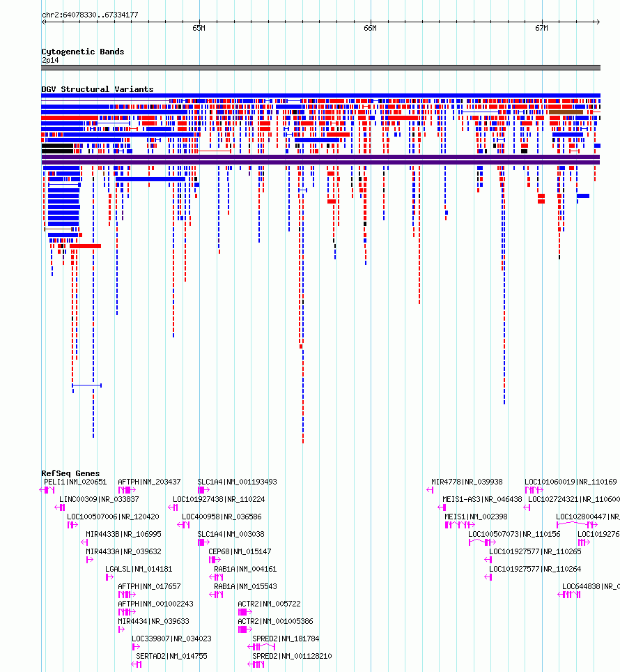Click the RAB1A NM_015543 gene glyph
Image resolution: width=620 pixels, height=672 pixels.
(216, 595)
